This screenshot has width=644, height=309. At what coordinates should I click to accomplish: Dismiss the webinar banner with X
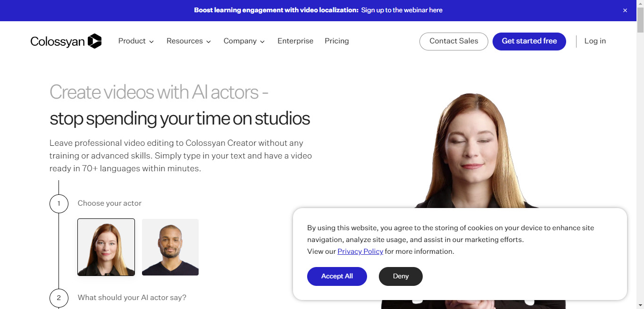tap(625, 10)
